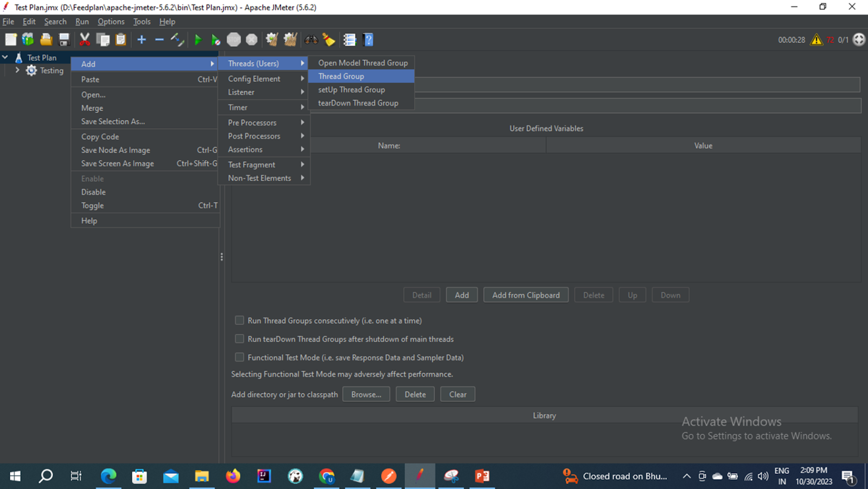Click Merge in the context menu
Image resolution: width=868 pixels, height=489 pixels.
coord(145,108)
